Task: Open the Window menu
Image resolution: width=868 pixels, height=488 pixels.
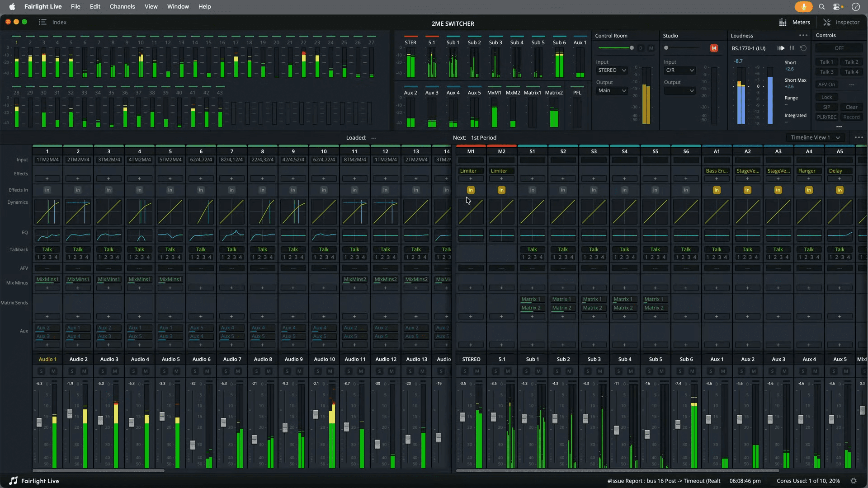Action: pyautogui.click(x=178, y=7)
